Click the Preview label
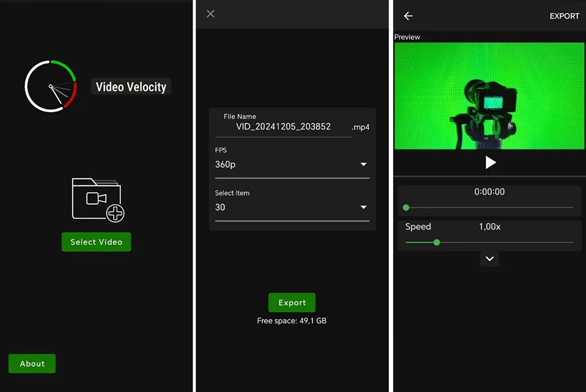The width and height of the screenshot is (586, 392). click(x=407, y=37)
